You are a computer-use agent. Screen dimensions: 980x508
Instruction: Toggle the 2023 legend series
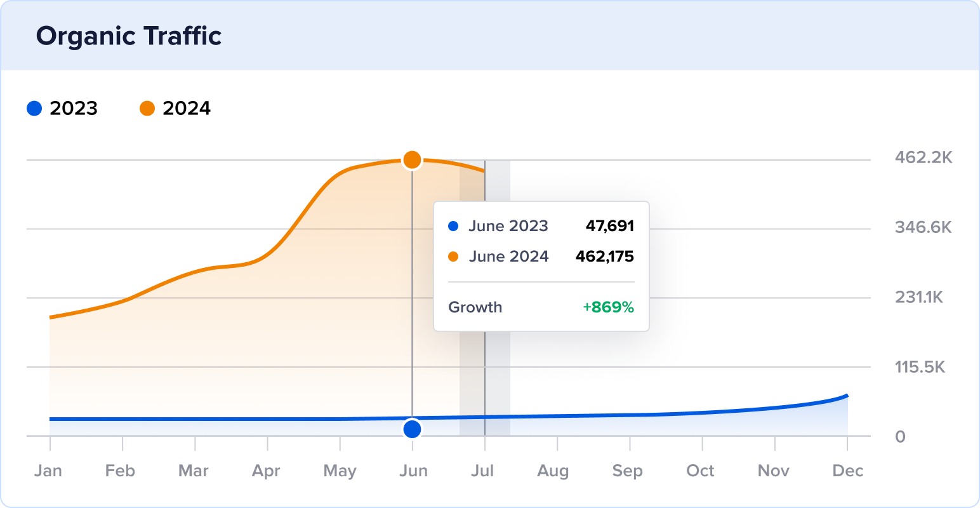pyautogui.click(x=62, y=109)
